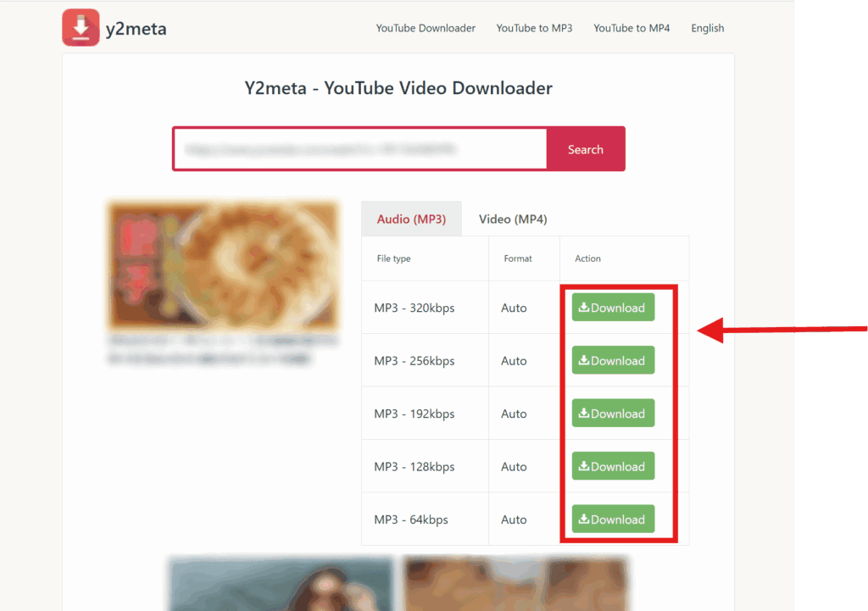Click the page heading 'Y2meta - YouTube Video Downloader'

[398, 88]
